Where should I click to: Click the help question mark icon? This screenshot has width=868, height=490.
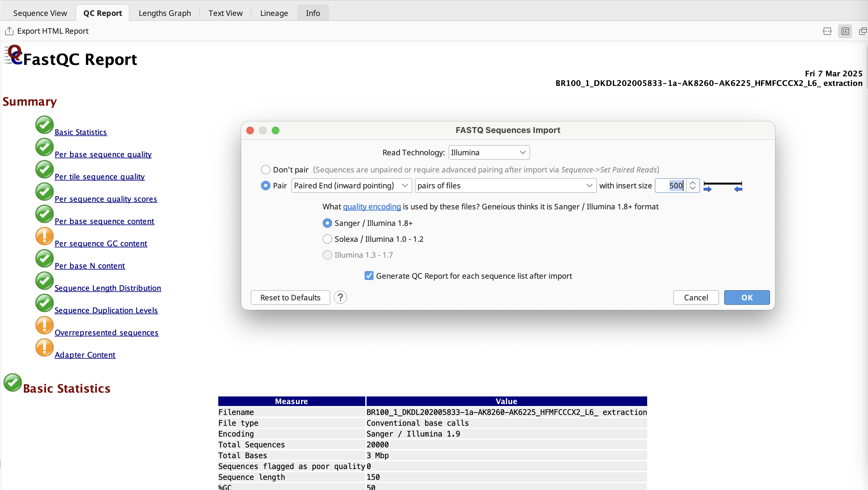[x=340, y=297]
